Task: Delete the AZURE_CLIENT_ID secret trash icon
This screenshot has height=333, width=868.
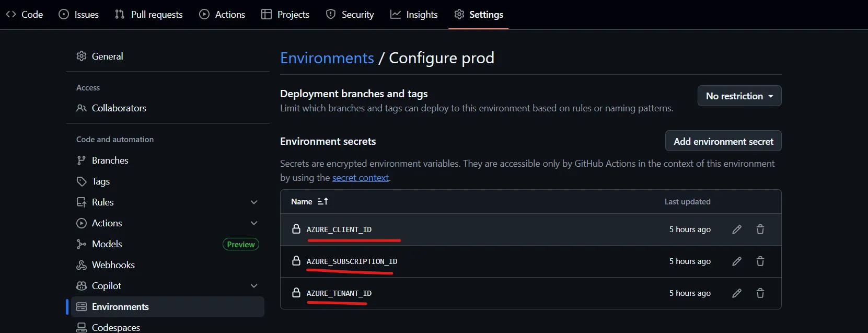Action: [760, 229]
